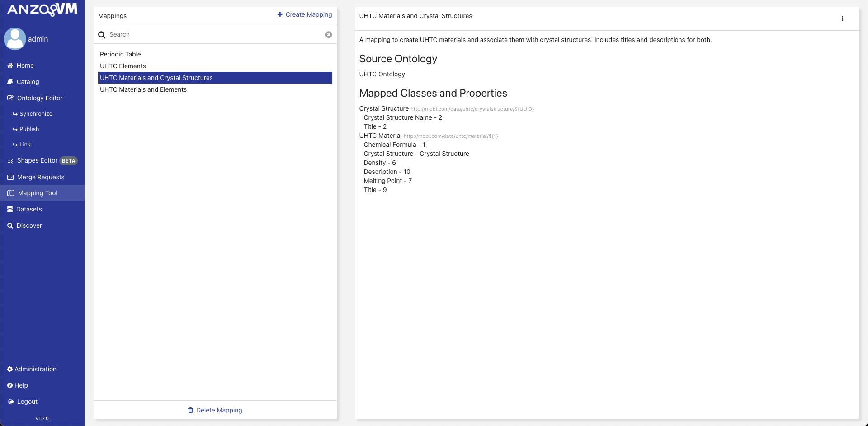Click Create Mapping

[x=305, y=14]
